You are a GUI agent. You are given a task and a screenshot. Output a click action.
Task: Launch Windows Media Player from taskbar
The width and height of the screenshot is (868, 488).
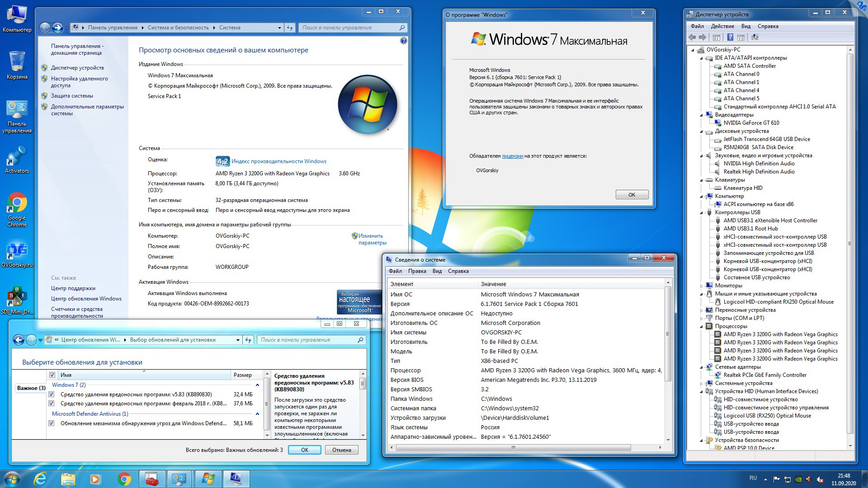tap(95, 479)
